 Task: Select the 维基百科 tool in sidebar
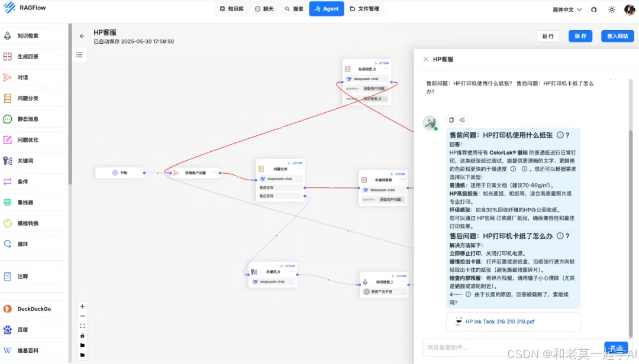tap(33, 350)
